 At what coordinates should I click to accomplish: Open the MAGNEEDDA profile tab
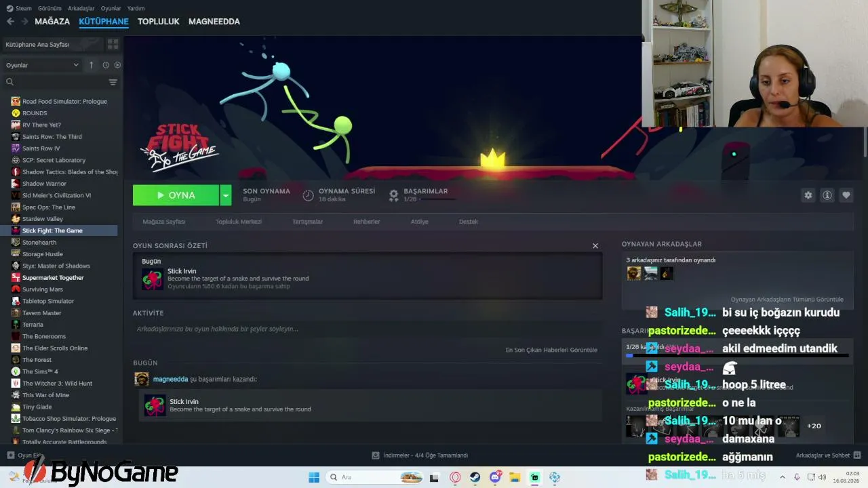pos(214,22)
